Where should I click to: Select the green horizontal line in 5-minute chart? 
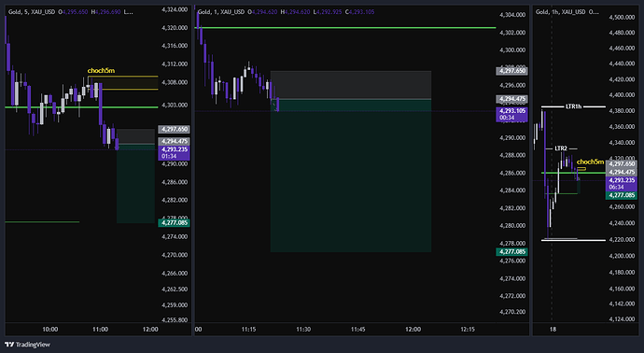point(81,107)
